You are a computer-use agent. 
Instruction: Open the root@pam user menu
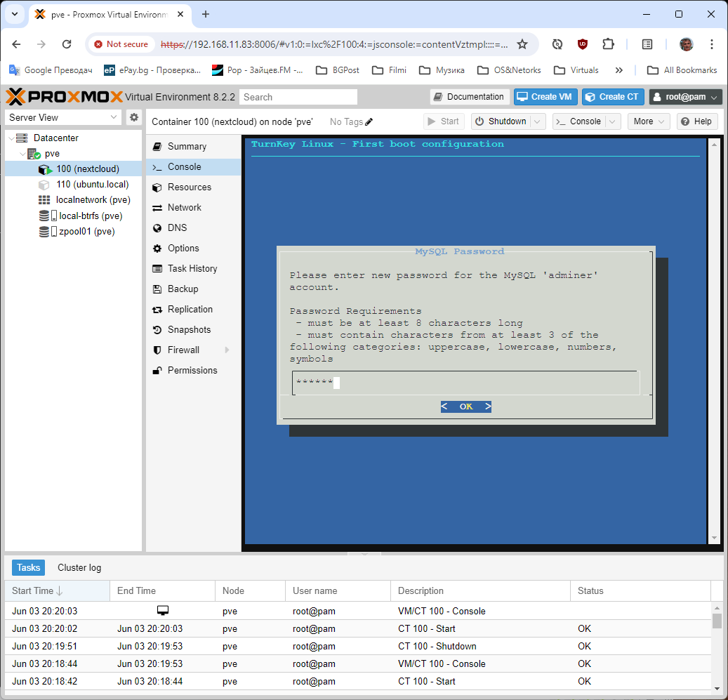tap(685, 97)
